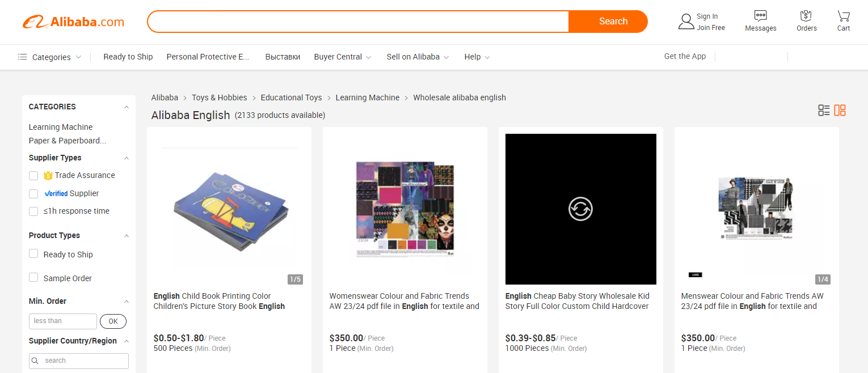Viewport: 868px width, 373px height.
Task: Click the Alibaba.com logo
Action: click(x=74, y=22)
